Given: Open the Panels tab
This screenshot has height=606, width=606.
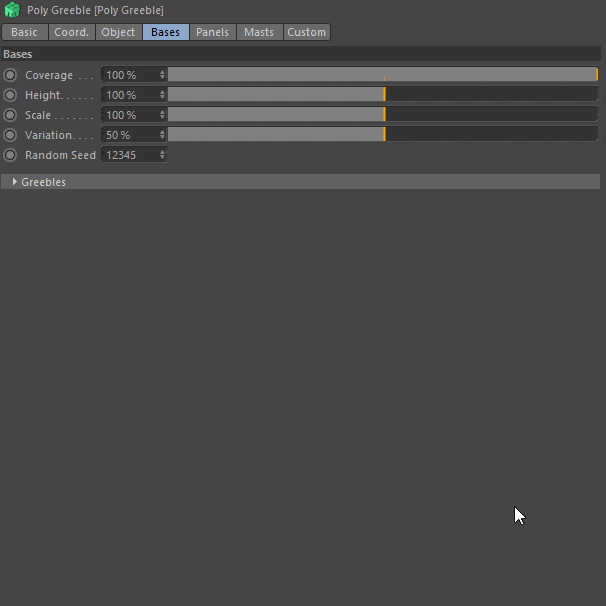Looking at the screenshot, I should 212,32.
